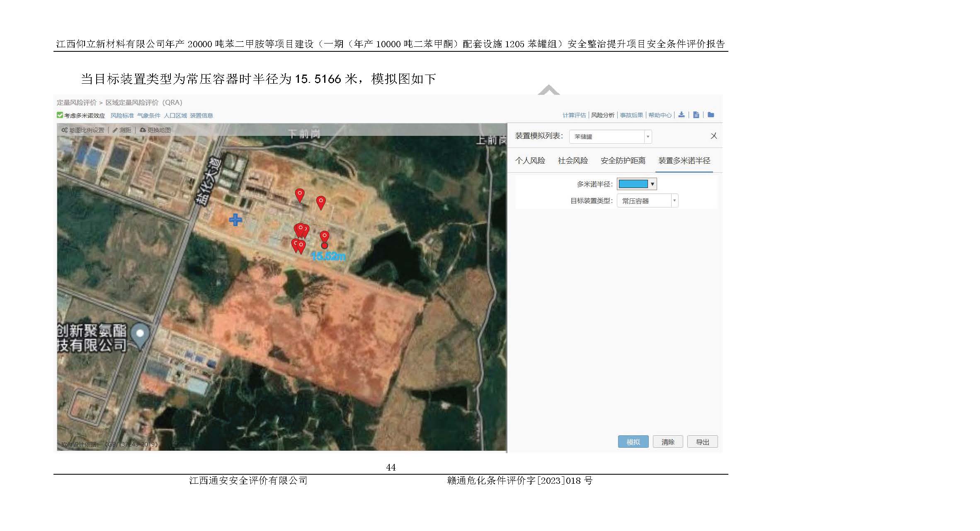
Task: Switch to the 安全防护距离 tab
Action: [x=623, y=161]
